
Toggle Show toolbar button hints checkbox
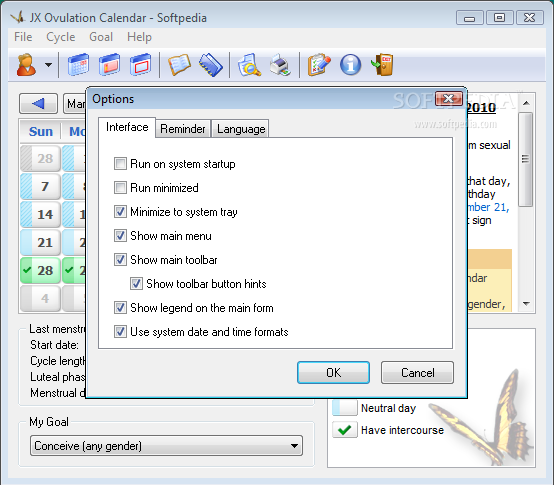point(136,284)
